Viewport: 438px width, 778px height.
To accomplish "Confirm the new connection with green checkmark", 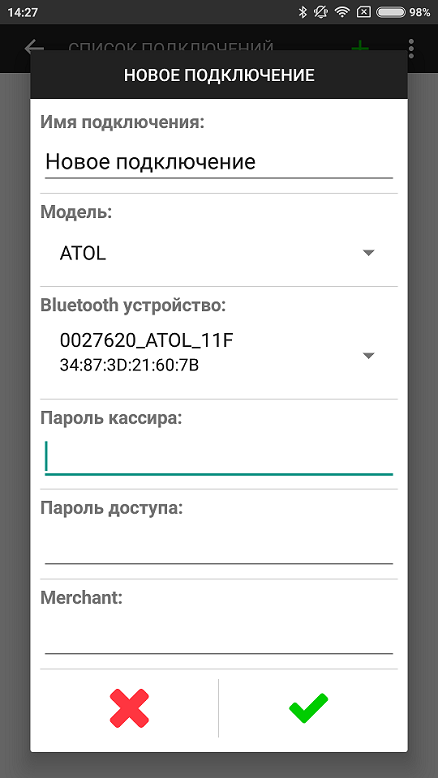I will click(x=308, y=708).
